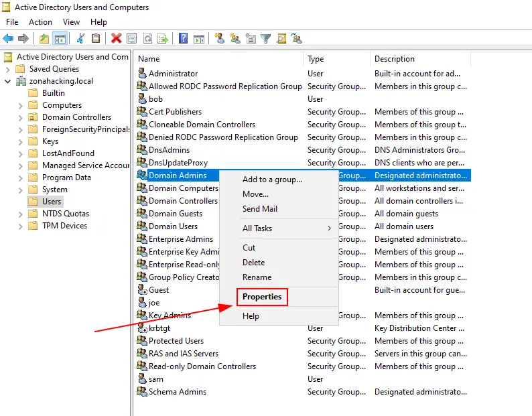Click the clipboard Paste toolbar icon
The width and height of the screenshot is (532, 416).
96,39
